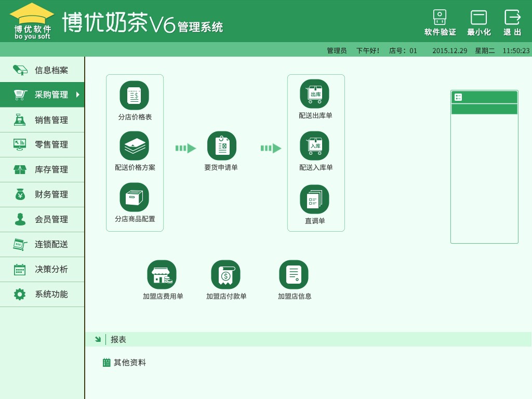Open 要货申请单 request form icon
This screenshot has height=399, width=532.
222,146
